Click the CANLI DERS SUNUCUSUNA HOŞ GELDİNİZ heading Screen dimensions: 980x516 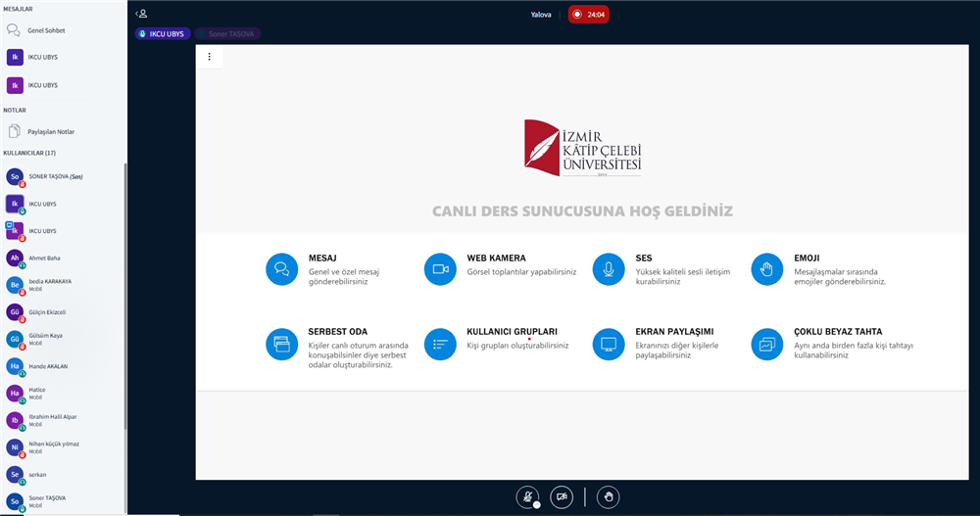pos(582,211)
